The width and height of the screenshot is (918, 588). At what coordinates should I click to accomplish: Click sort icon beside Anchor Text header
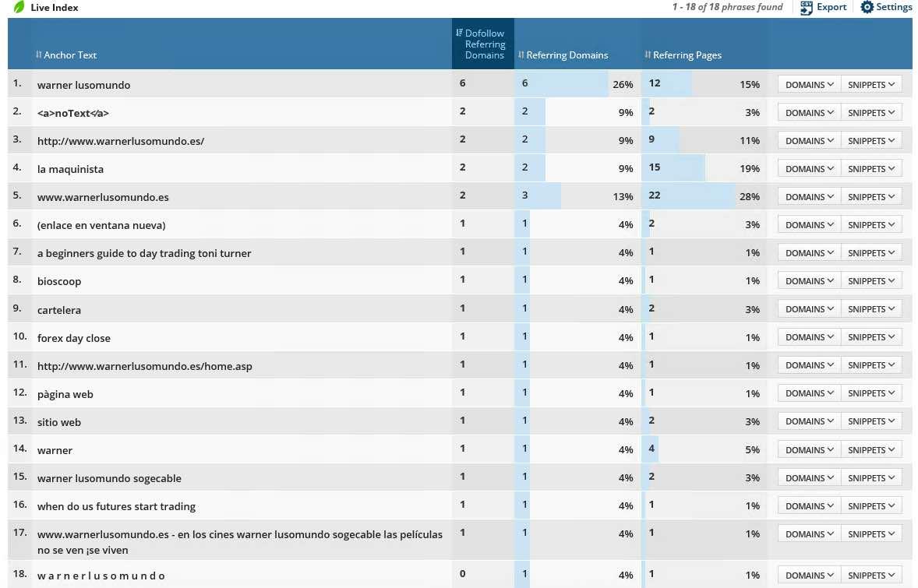39,55
